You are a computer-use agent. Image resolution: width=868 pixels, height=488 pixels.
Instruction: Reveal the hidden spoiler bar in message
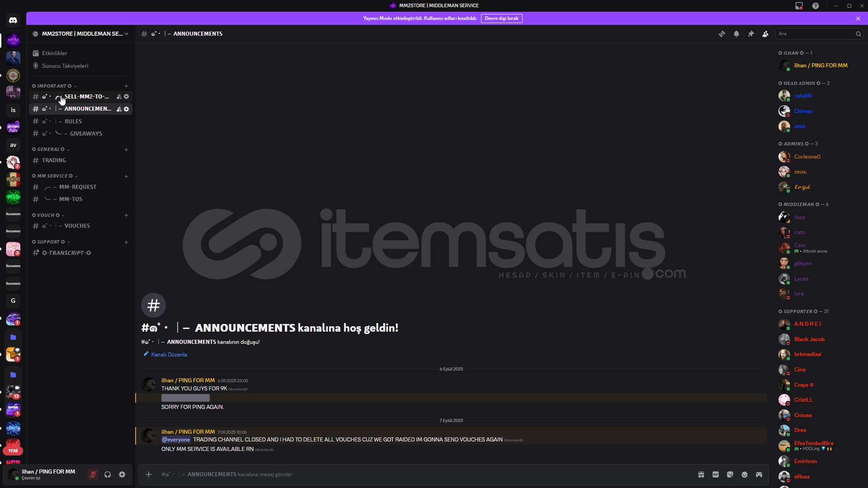185,398
